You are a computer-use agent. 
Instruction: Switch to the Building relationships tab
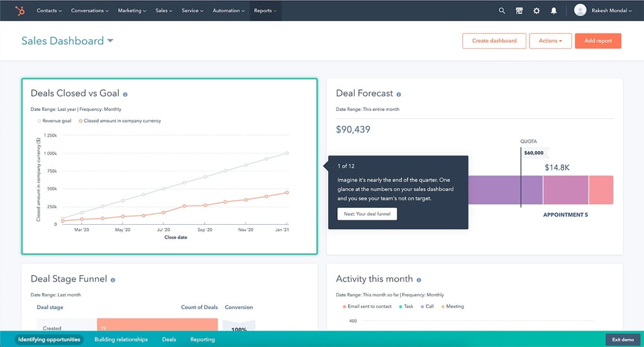click(121, 339)
